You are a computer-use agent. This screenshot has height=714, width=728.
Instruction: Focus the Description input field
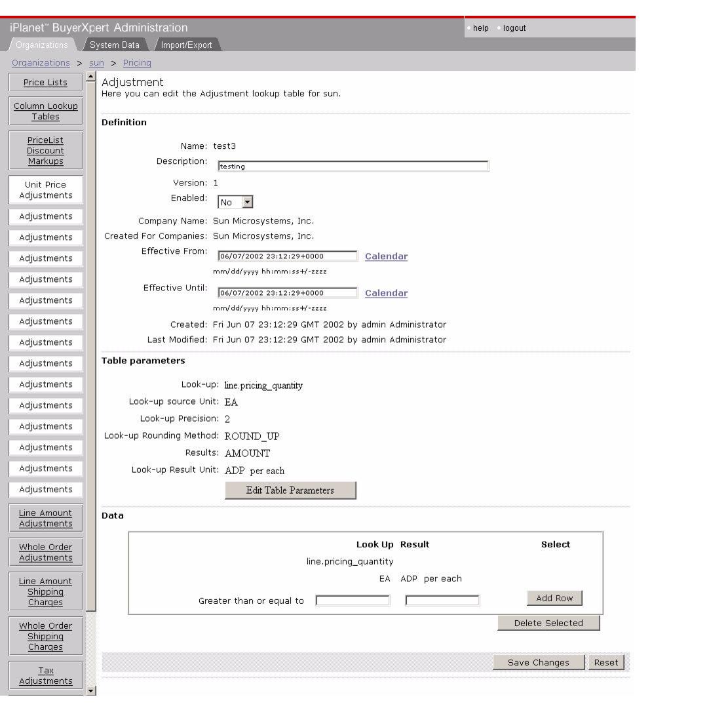coord(353,167)
